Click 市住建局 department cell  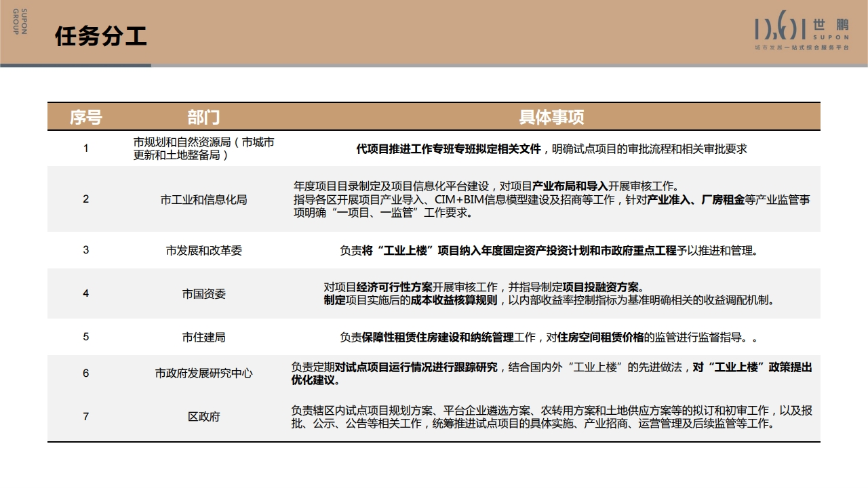point(203,337)
